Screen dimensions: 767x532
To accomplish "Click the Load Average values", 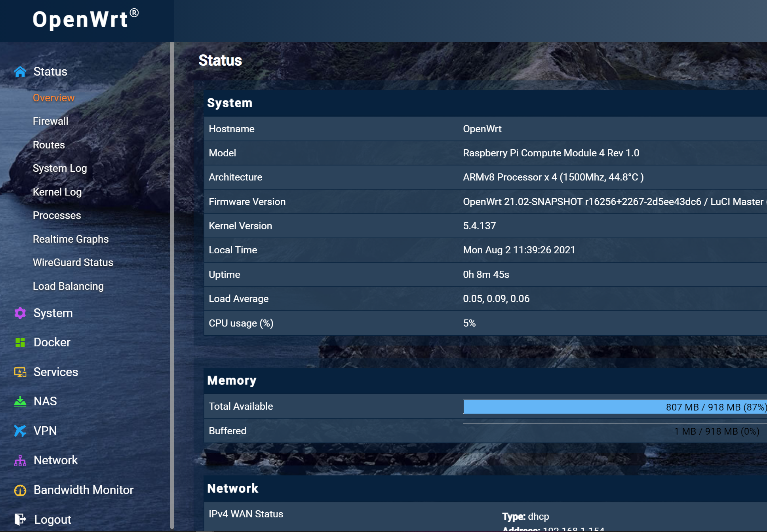I will click(x=496, y=299).
